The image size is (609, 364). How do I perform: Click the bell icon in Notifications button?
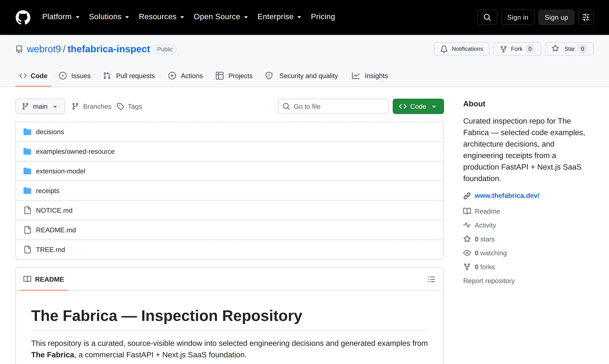pyautogui.click(x=444, y=49)
